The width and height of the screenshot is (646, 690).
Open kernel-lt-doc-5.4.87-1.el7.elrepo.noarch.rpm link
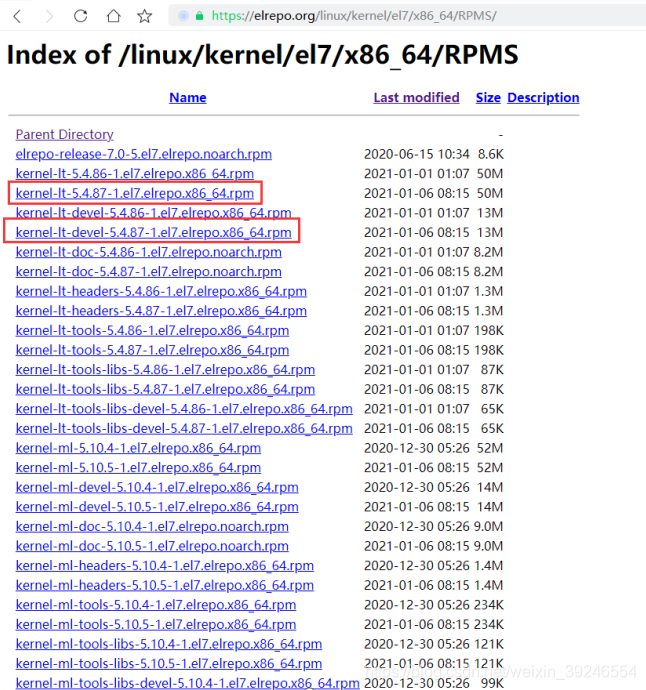(149, 272)
